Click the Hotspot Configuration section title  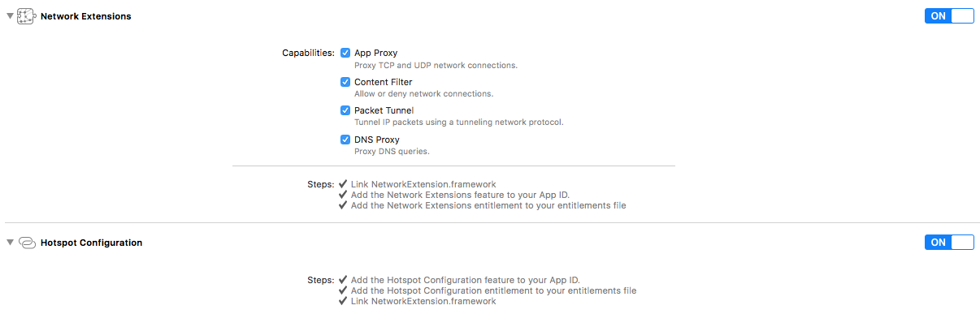tap(92, 243)
